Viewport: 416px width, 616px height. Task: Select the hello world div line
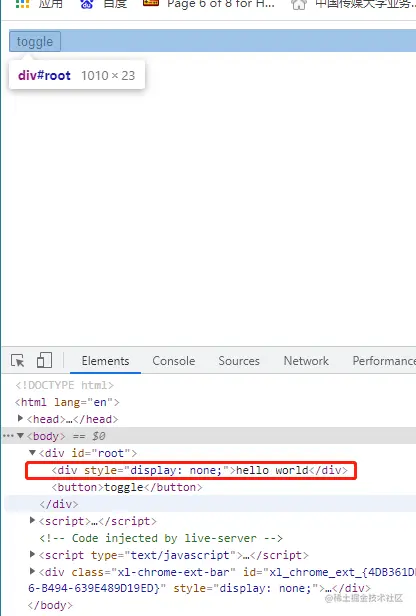point(200,470)
